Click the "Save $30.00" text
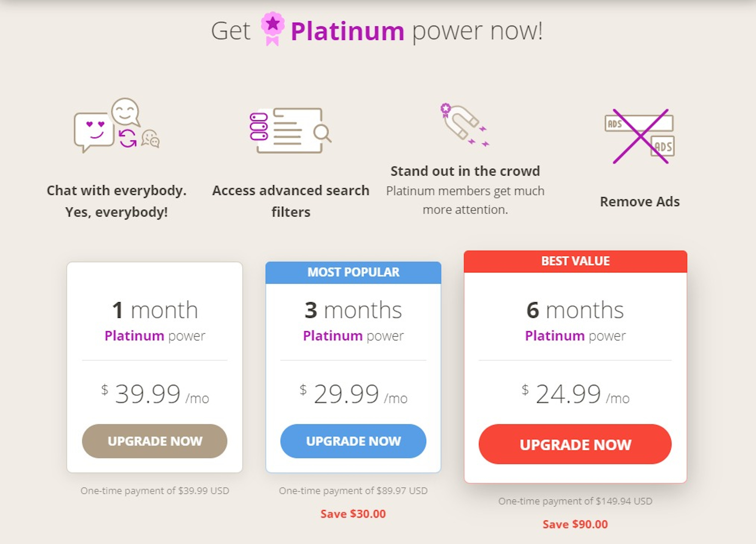 click(353, 514)
